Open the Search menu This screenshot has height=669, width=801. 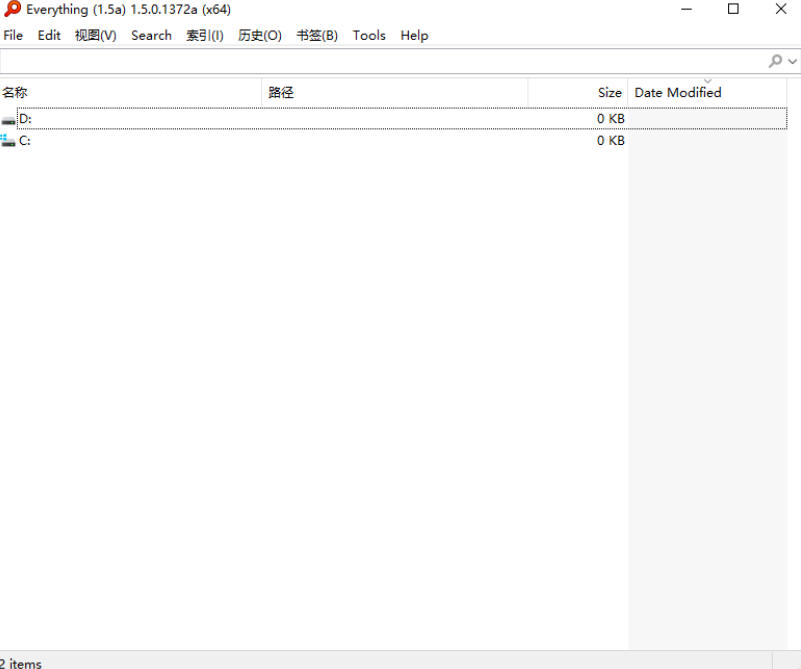tap(151, 35)
